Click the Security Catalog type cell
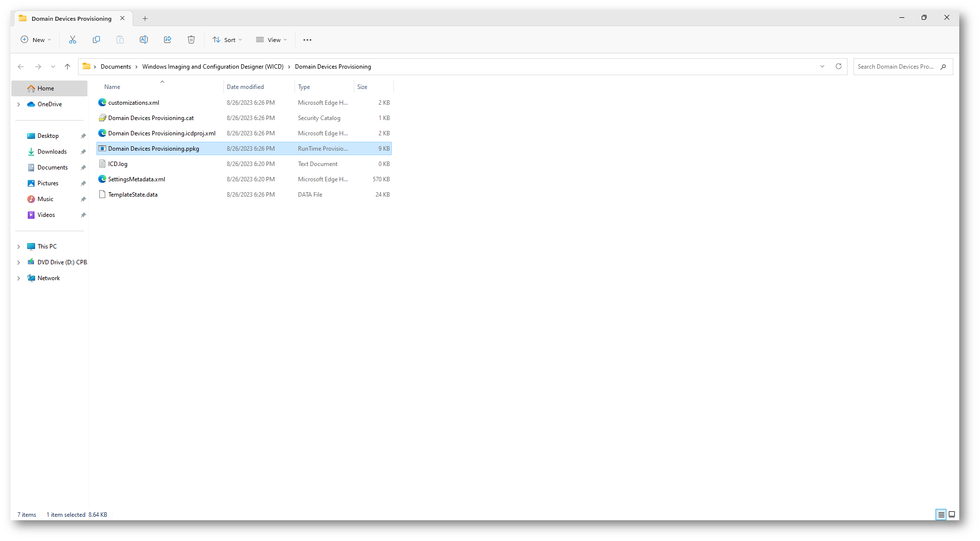 point(319,118)
